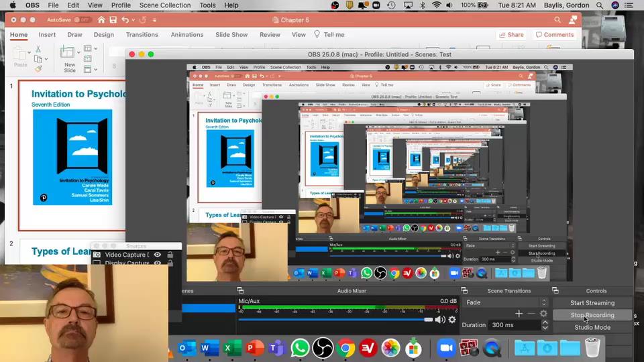
Task: Click the New Slide icon
Action: pyautogui.click(x=68, y=53)
